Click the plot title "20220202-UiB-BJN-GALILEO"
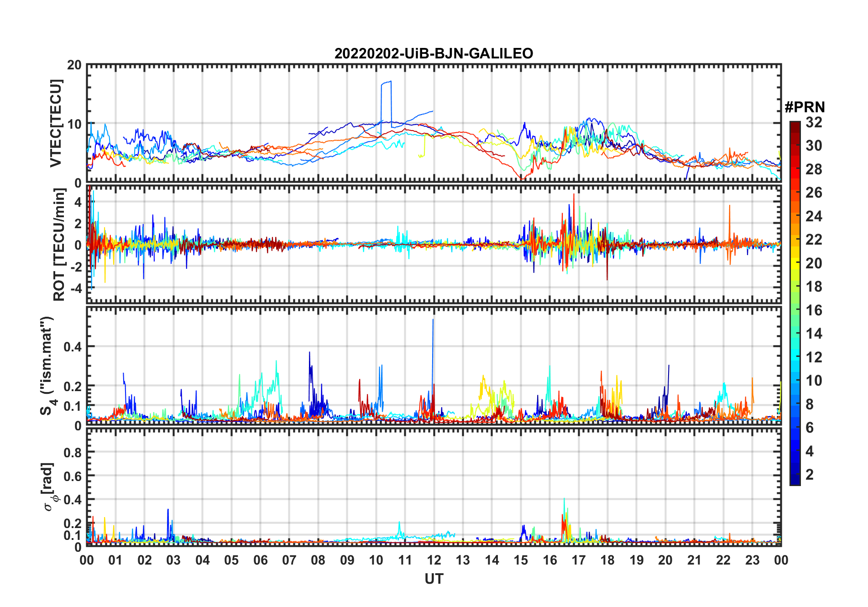Viewport: 868px width, 607px height. pyautogui.click(x=434, y=53)
